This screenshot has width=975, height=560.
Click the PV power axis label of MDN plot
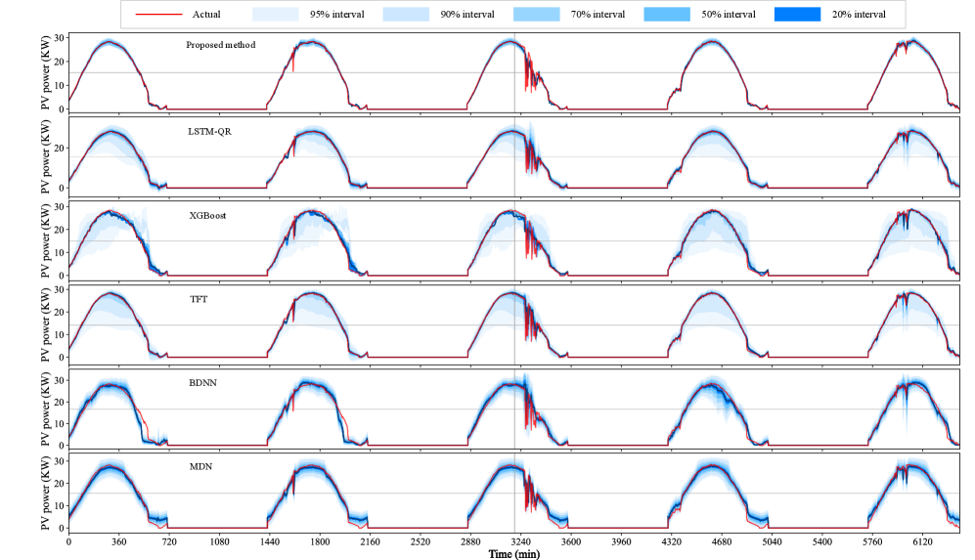pyautogui.click(x=46, y=490)
